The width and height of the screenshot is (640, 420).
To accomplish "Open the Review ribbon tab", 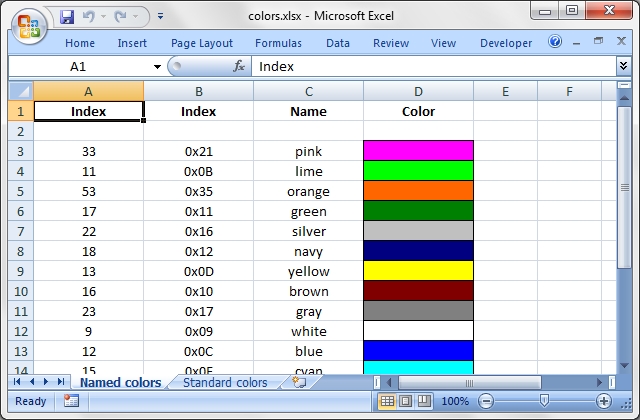I will (391, 43).
